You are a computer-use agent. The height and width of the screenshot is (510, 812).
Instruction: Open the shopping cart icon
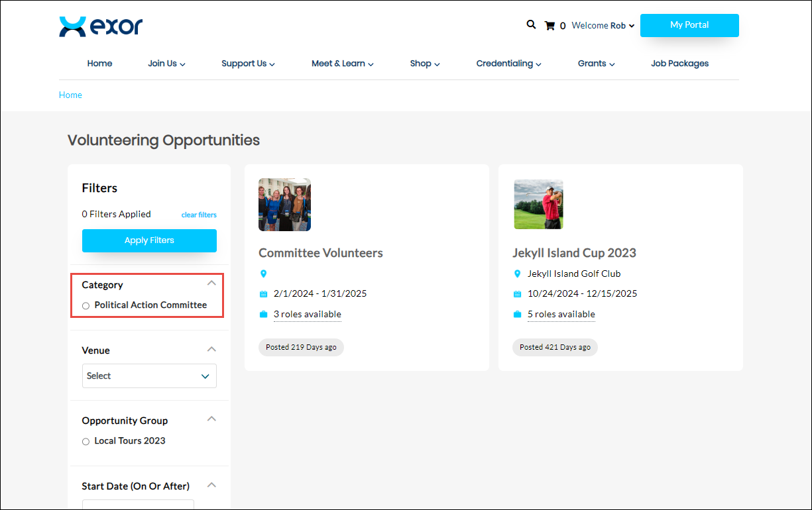[x=550, y=26]
